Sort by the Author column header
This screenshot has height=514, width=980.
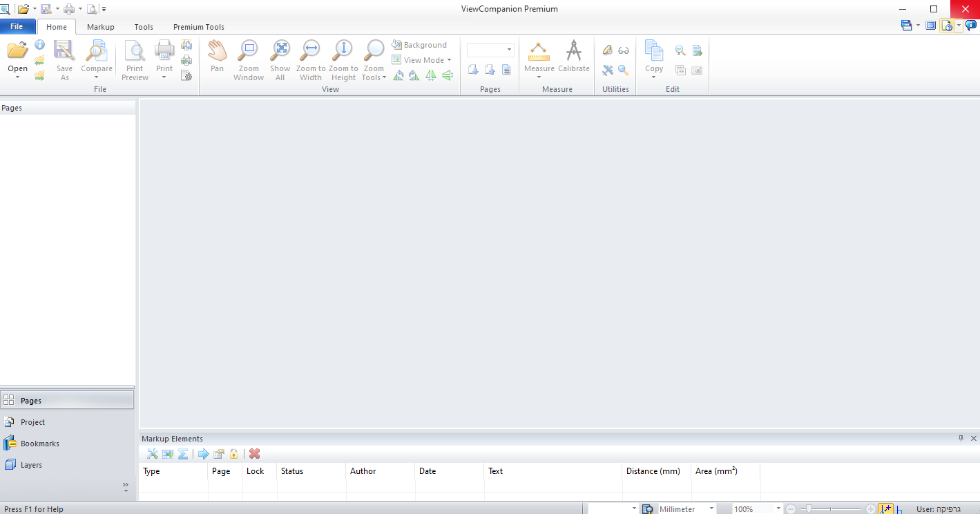coord(381,471)
